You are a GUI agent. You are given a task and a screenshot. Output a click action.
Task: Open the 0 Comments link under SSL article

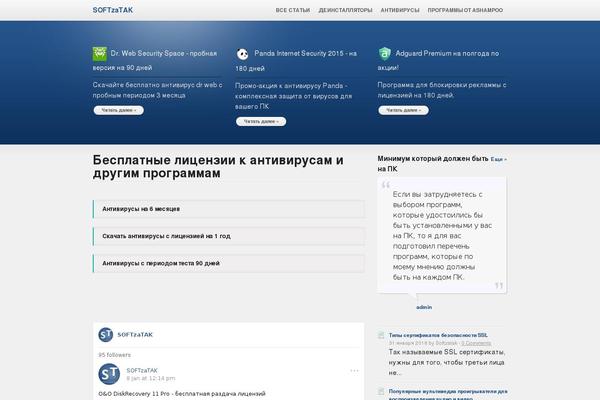pyautogui.click(x=476, y=343)
